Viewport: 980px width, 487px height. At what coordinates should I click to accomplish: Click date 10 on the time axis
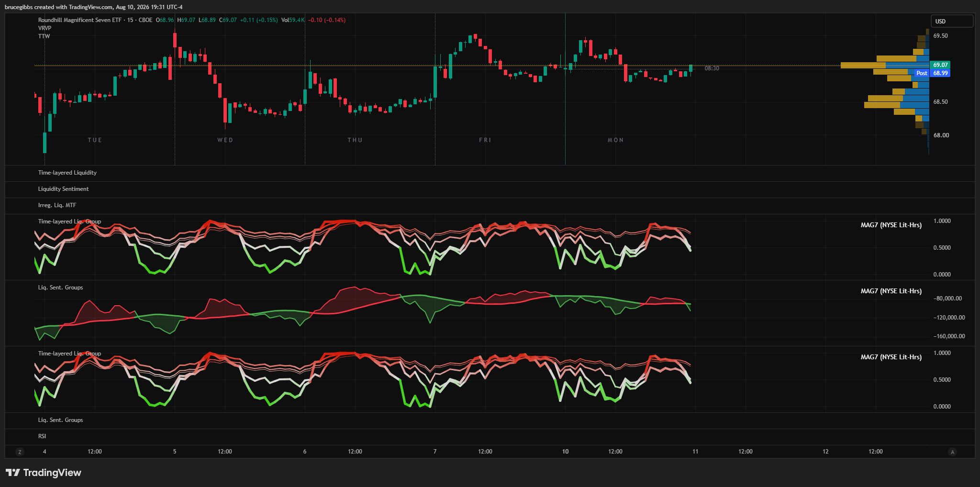coord(565,452)
